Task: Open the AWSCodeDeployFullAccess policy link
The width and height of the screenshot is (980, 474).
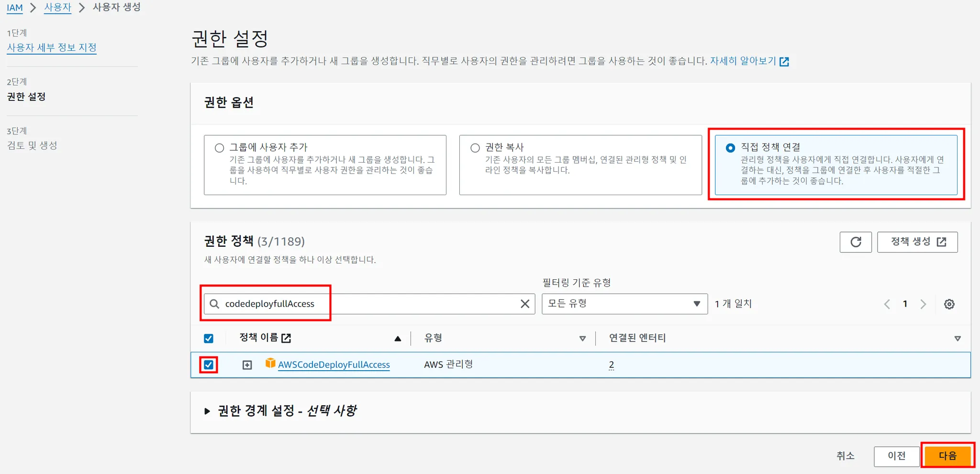Action: tap(334, 365)
